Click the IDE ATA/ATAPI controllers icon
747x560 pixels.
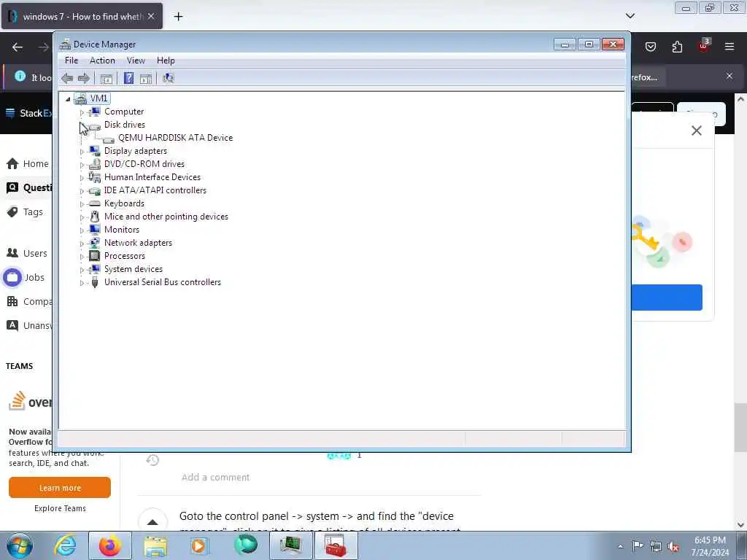(x=94, y=190)
